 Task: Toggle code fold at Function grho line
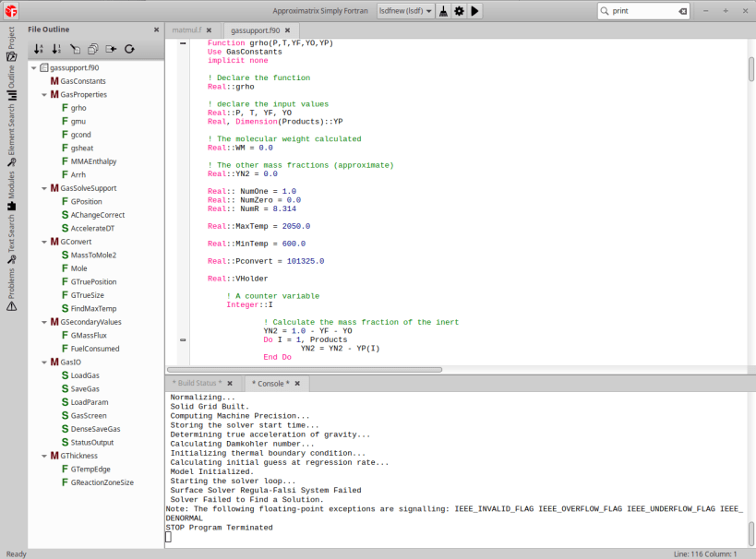coord(183,43)
